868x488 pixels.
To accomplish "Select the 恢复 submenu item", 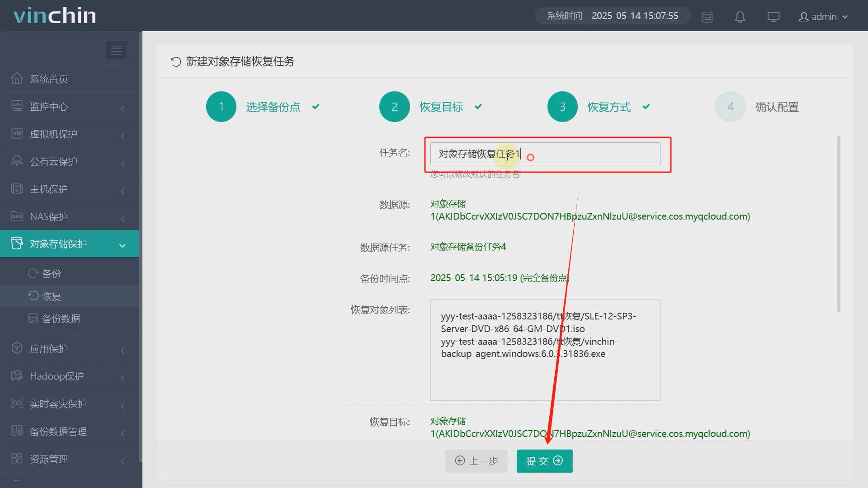I will 70,296.
